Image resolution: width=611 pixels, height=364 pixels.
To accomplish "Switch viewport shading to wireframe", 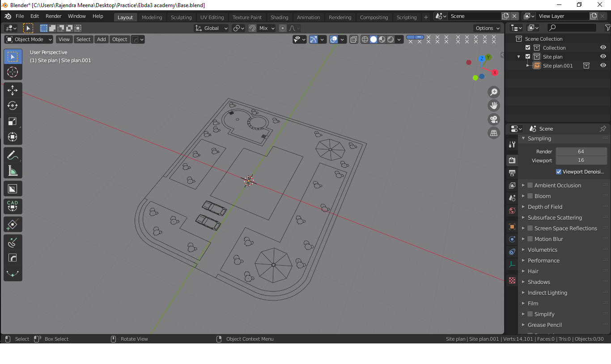I will (365, 39).
